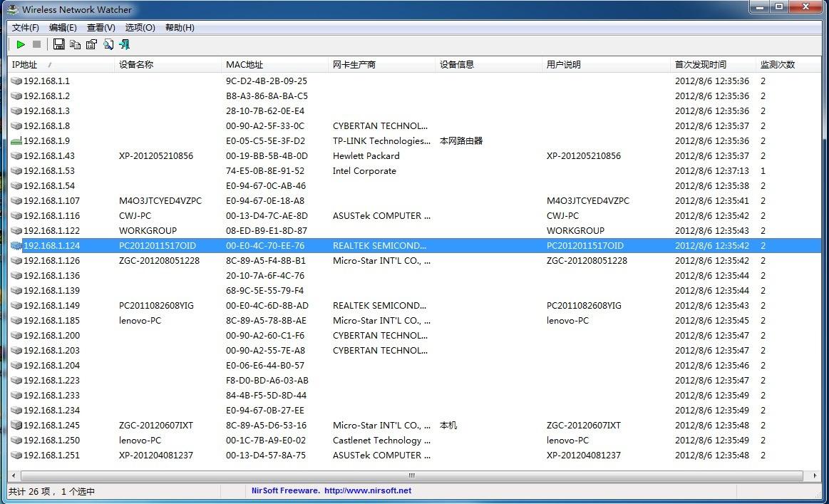Open the 选项(O) menu
The height and width of the screenshot is (504, 829).
point(140,28)
